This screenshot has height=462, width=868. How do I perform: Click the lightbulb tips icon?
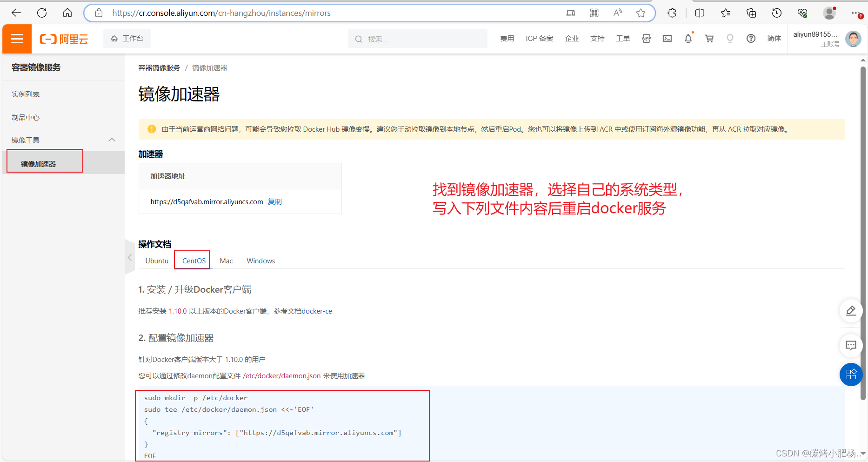(x=730, y=39)
